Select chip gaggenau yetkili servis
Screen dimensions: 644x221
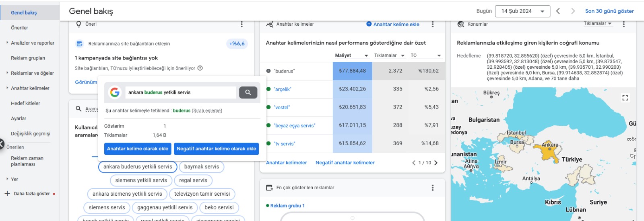165,208
